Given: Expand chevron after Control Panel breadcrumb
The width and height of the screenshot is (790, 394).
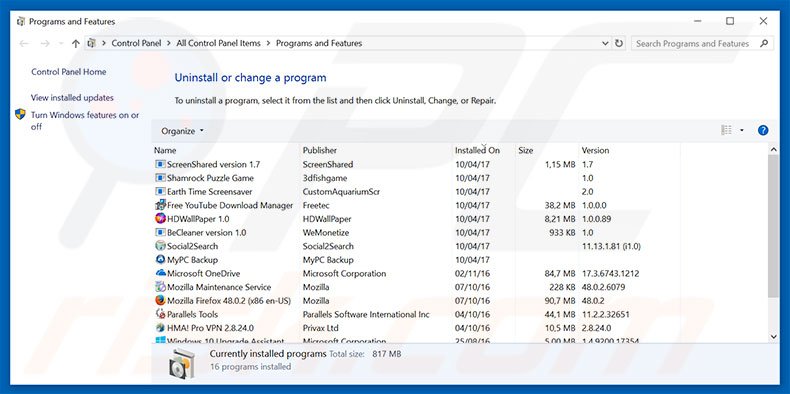Looking at the screenshot, I should [x=169, y=43].
